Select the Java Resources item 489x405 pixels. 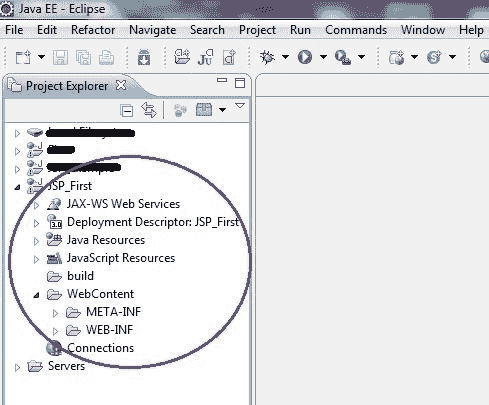106,240
